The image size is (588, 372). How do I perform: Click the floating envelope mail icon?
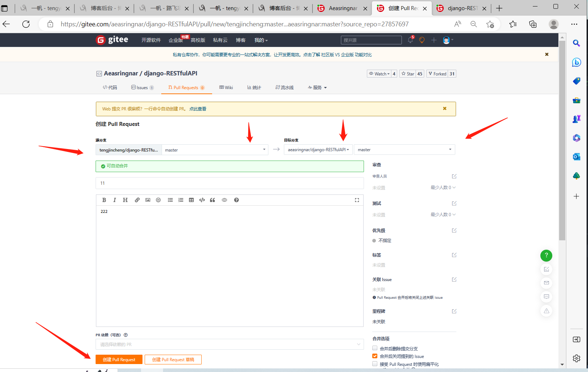(x=547, y=283)
